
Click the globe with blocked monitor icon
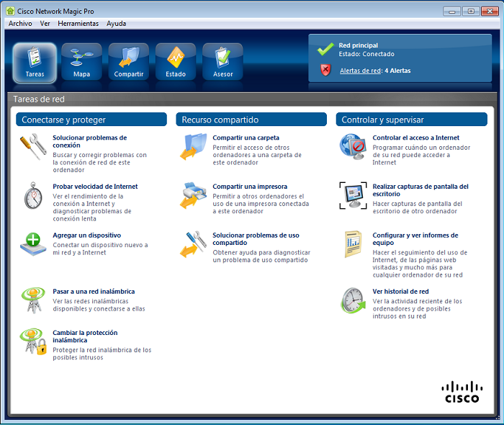coord(353,147)
